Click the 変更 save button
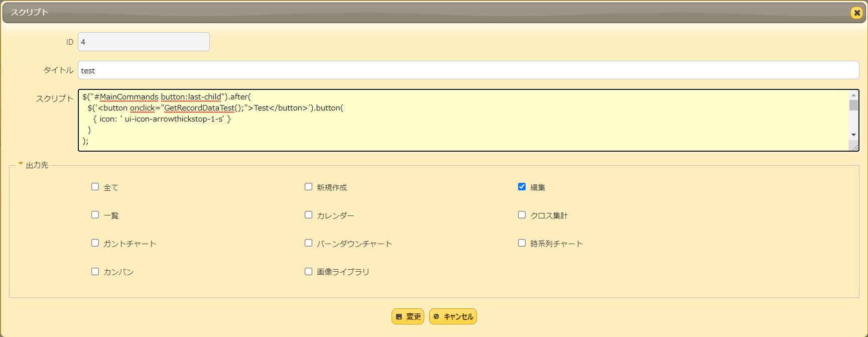 408,316
